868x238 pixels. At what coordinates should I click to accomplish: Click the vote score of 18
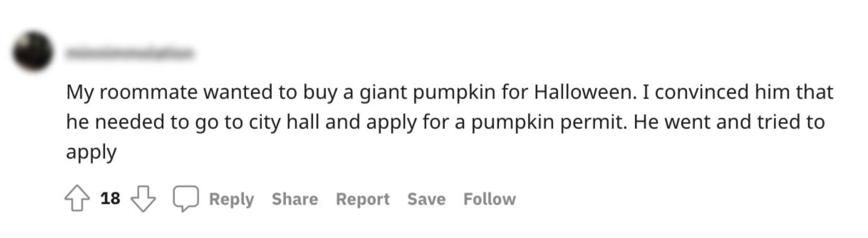tap(110, 198)
